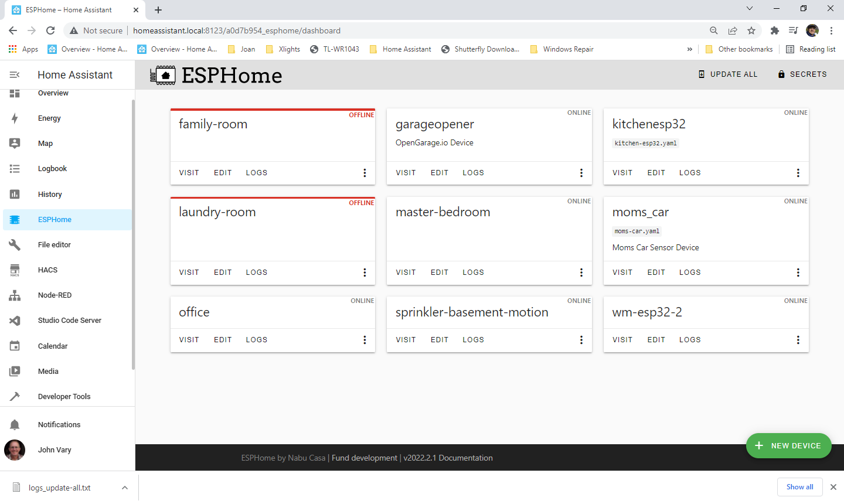Collapse the sidebar with the hamburger icon
844x504 pixels.
coord(14,74)
